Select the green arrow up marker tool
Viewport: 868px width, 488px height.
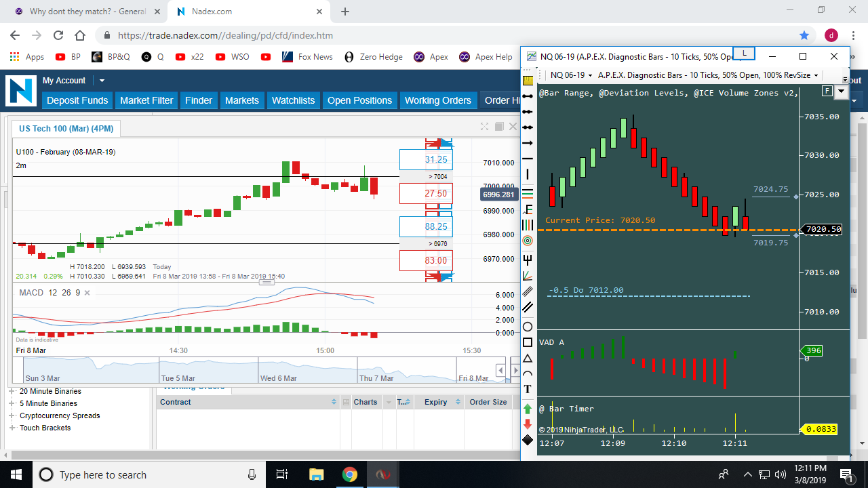528,409
